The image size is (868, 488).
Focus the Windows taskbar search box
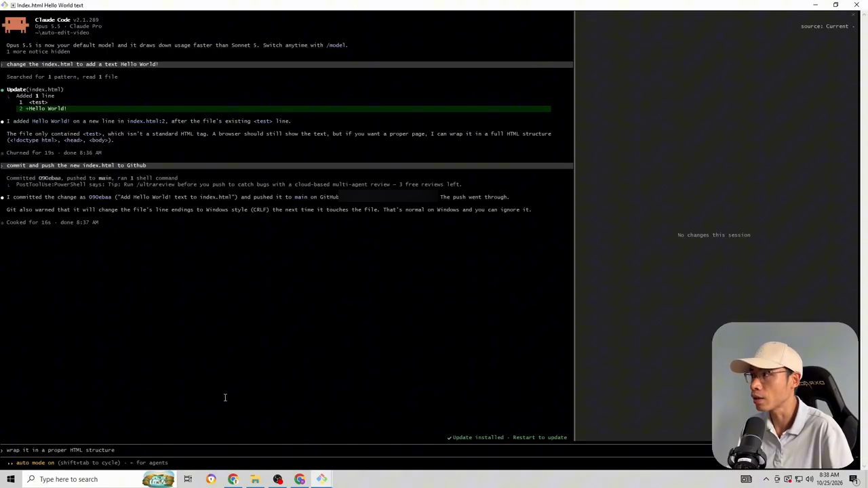[x=81, y=479]
